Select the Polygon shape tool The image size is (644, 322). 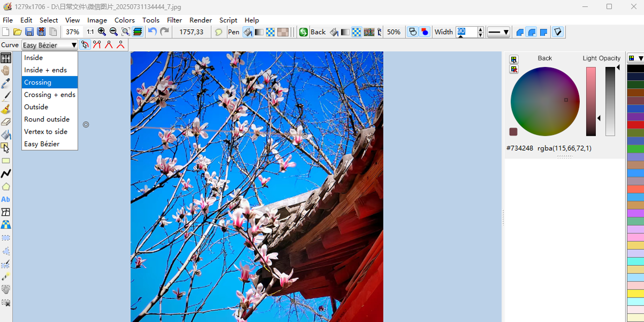click(6, 187)
